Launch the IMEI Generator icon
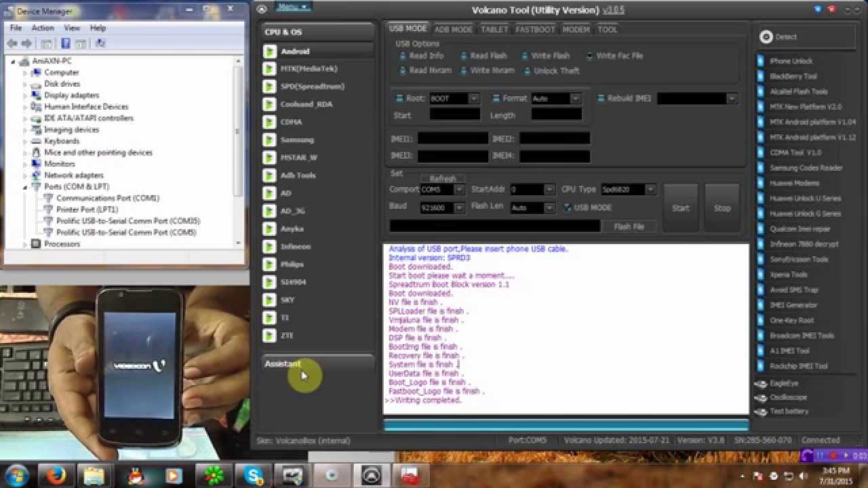Screen dimensions: 868x488 pyautogui.click(x=760, y=305)
